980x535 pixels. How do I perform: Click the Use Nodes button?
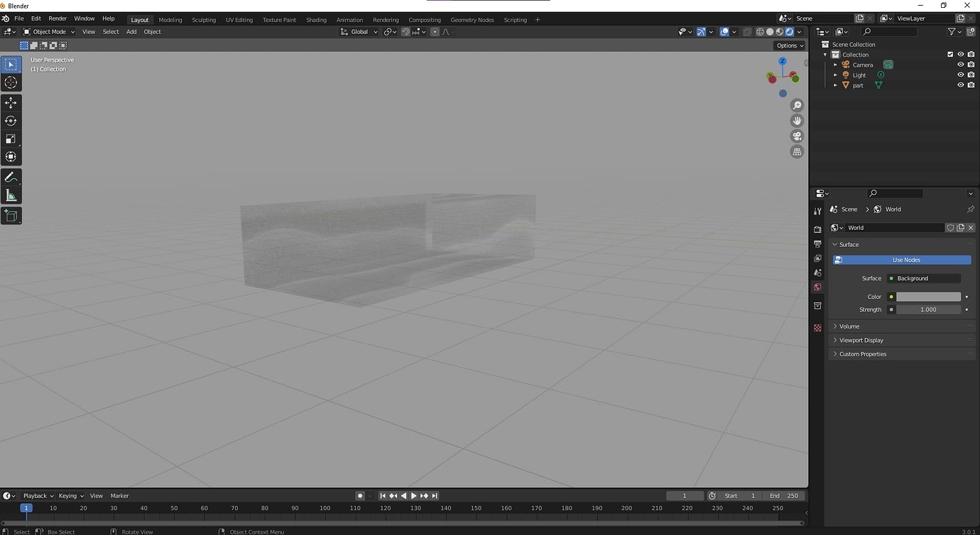tap(902, 260)
